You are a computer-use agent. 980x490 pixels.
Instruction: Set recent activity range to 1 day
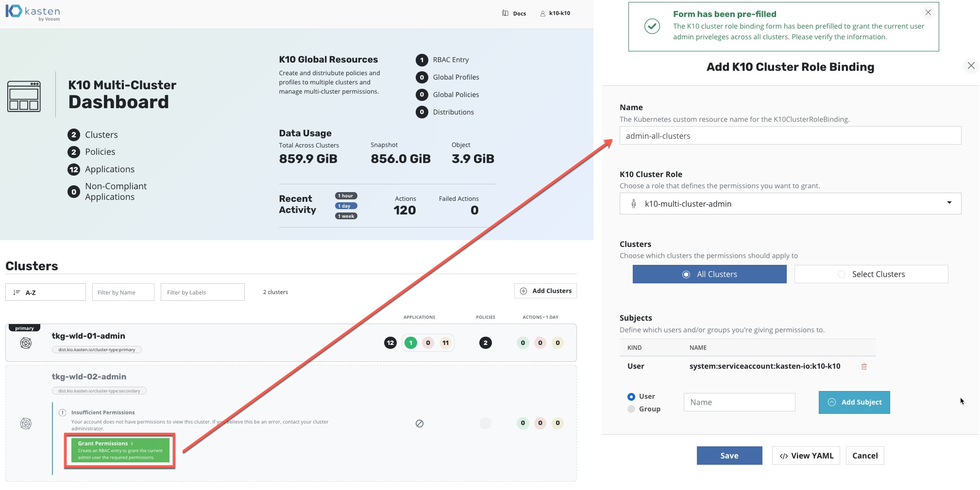tap(346, 206)
